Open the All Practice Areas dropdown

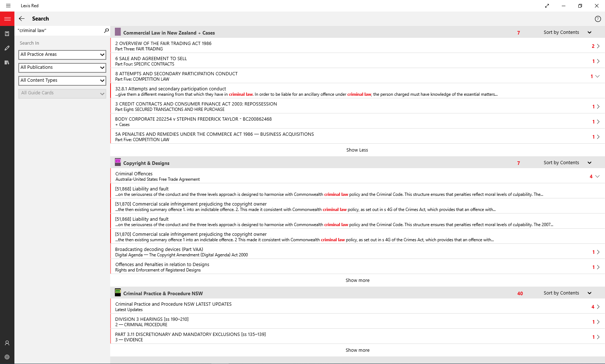tap(62, 54)
